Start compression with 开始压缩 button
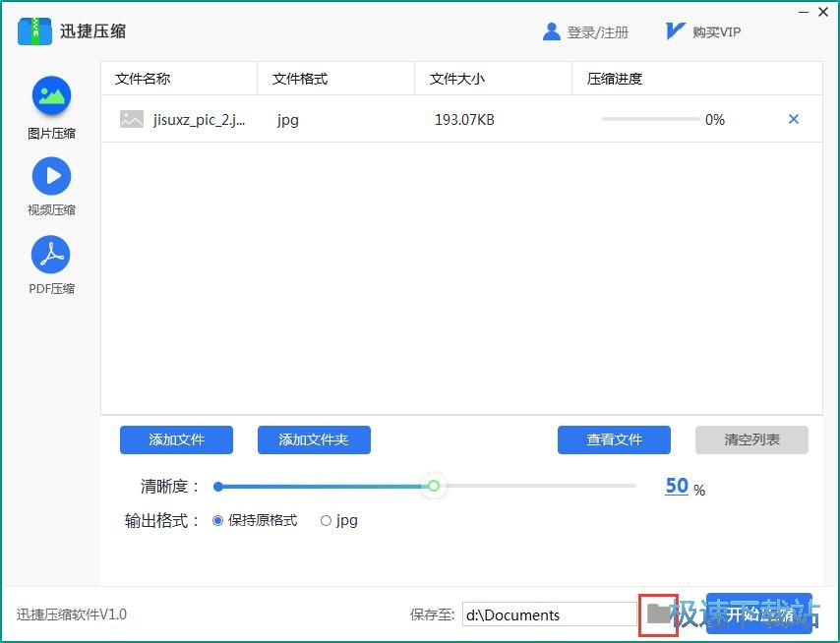The height and width of the screenshot is (643, 840). [759, 614]
